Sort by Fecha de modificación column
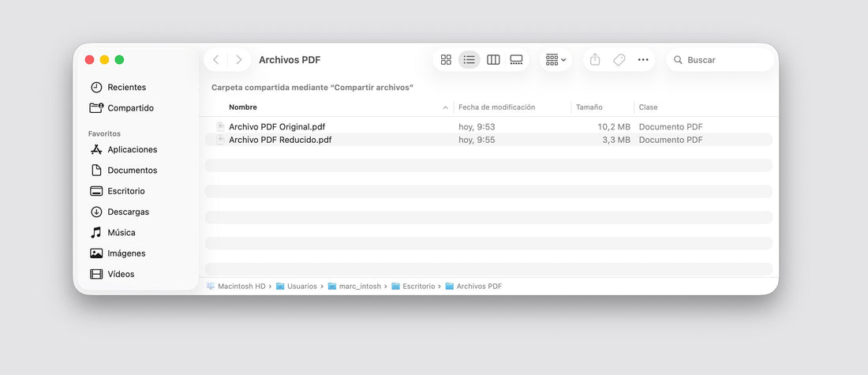 coord(496,107)
